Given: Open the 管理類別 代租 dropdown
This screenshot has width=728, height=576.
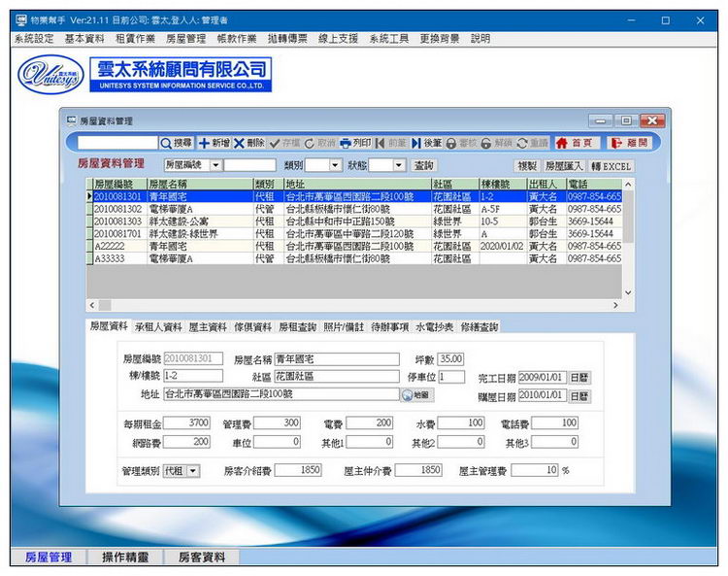Looking at the screenshot, I should pos(193,471).
